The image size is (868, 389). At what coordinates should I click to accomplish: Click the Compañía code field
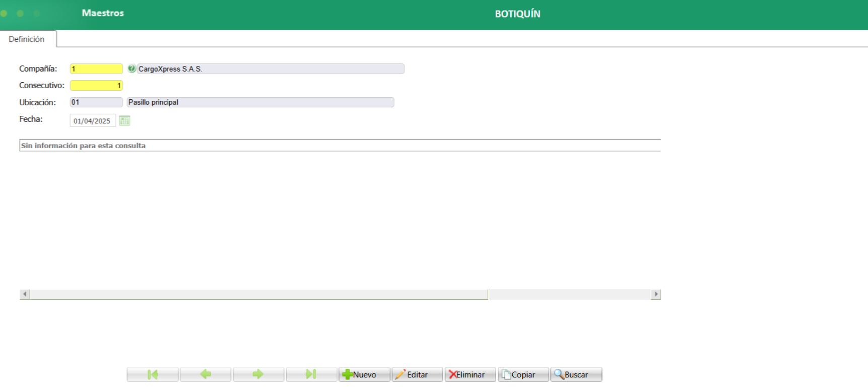(96, 69)
